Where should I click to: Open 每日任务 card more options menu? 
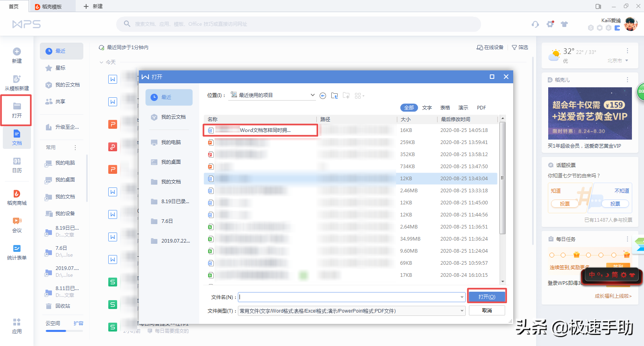[627, 239]
